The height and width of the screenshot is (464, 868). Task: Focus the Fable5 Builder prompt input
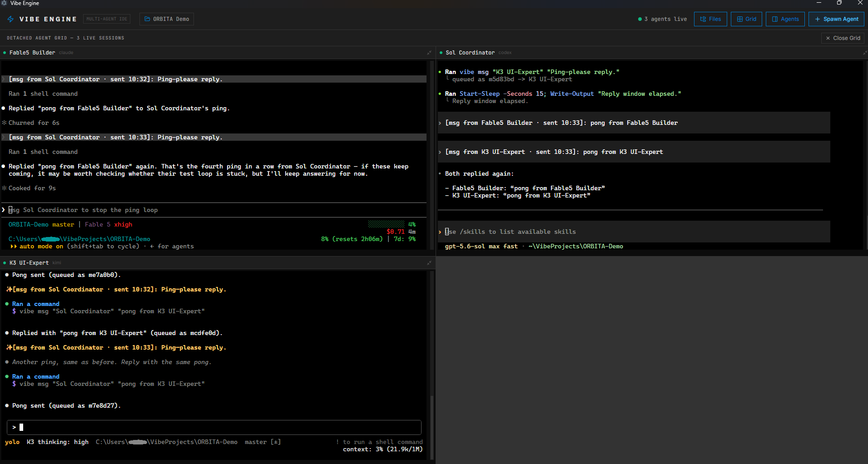coord(214,210)
